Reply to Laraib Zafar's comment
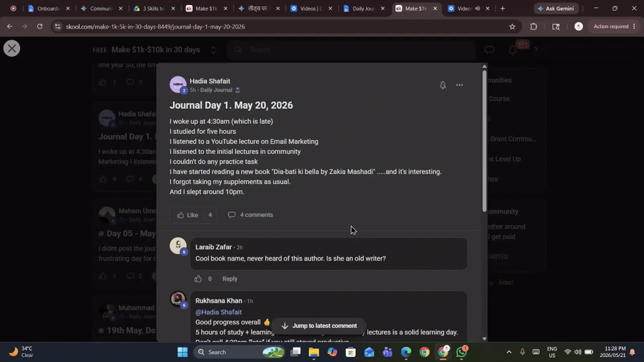 [230, 278]
